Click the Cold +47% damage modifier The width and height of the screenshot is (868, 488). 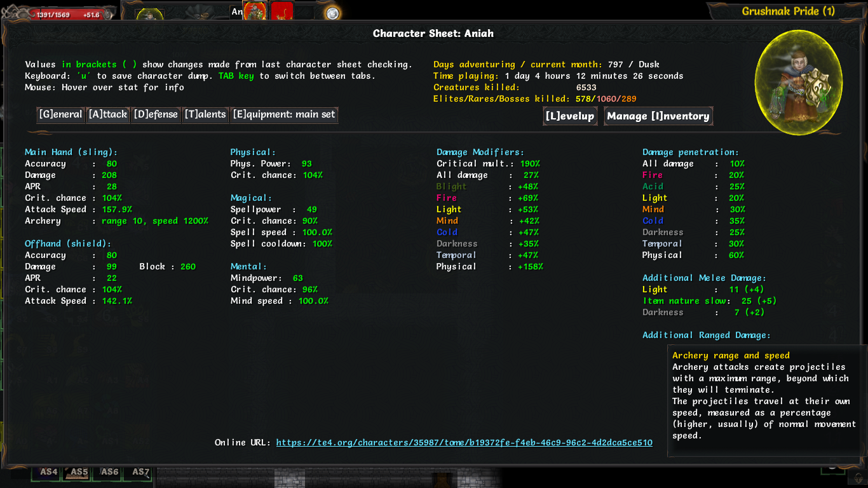[487, 232]
